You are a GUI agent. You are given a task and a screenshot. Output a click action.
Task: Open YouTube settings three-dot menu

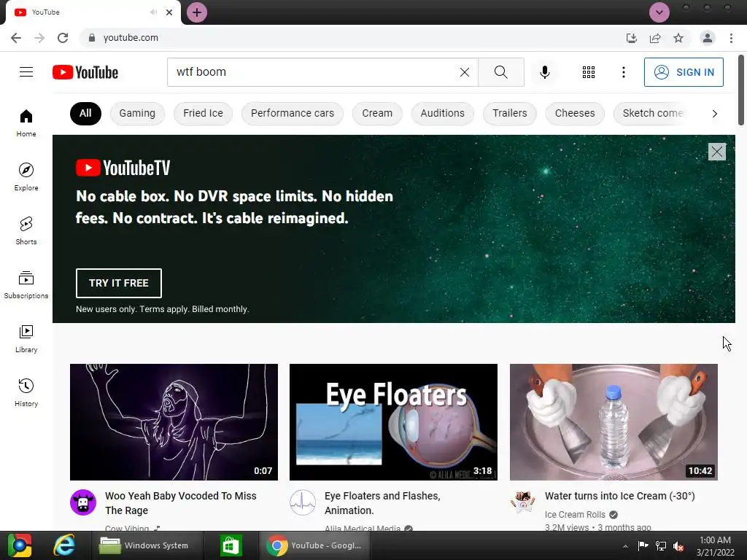click(x=623, y=72)
